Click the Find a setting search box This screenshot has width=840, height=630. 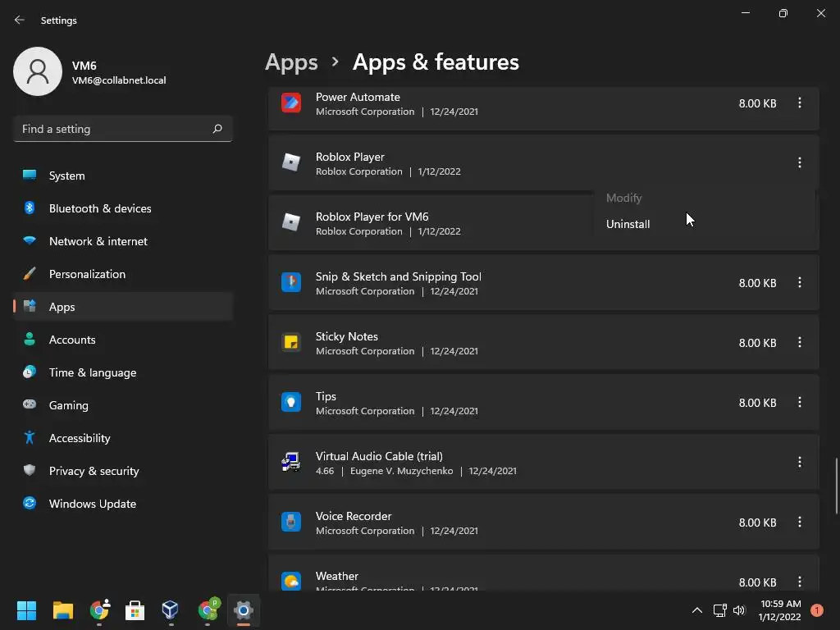115,129
